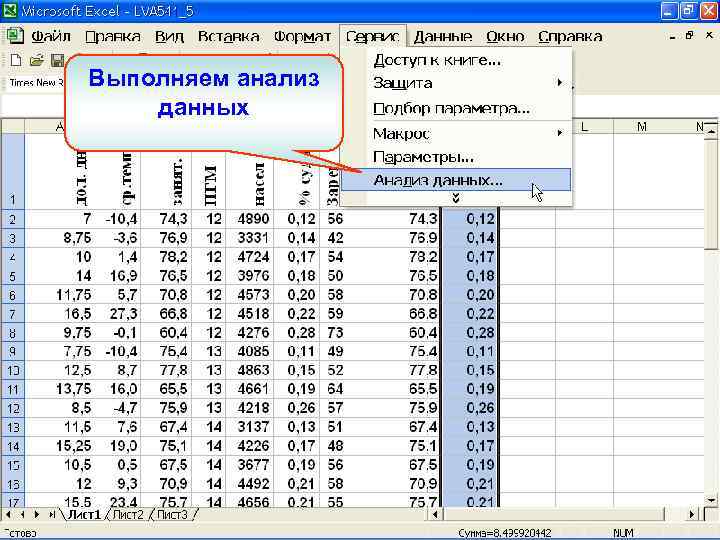Click the vertical scrollbar thumb
Image resolution: width=720 pixels, height=540 pixels.
coord(711,194)
